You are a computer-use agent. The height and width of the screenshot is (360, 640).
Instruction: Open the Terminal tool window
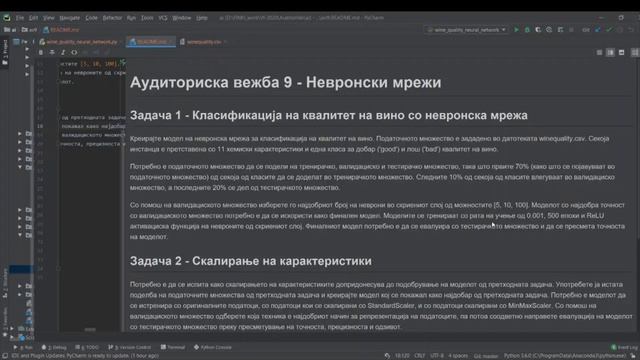173,347
